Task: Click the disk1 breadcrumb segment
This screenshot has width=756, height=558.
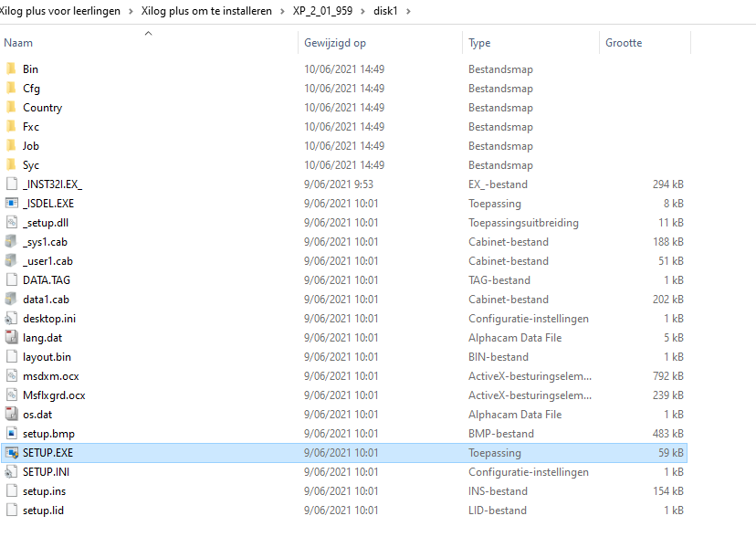Action: [385, 11]
